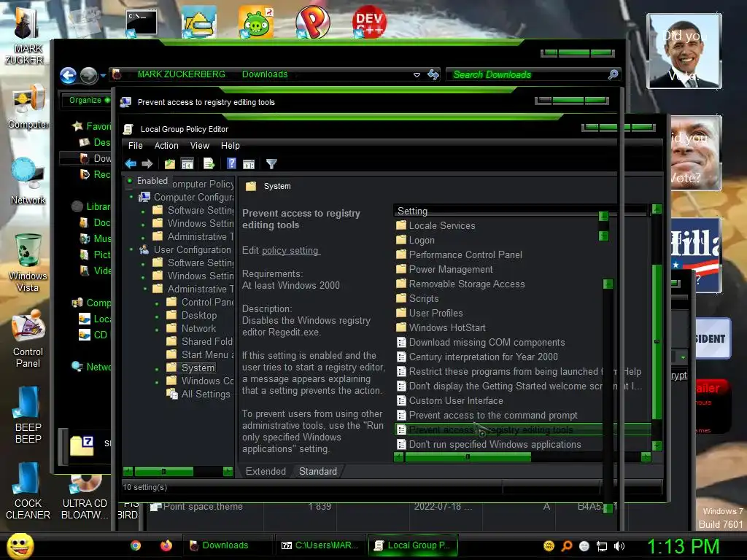Open the Action menu
This screenshot has width=747, height=560.
pyautogui.click(x=166, y=146)
